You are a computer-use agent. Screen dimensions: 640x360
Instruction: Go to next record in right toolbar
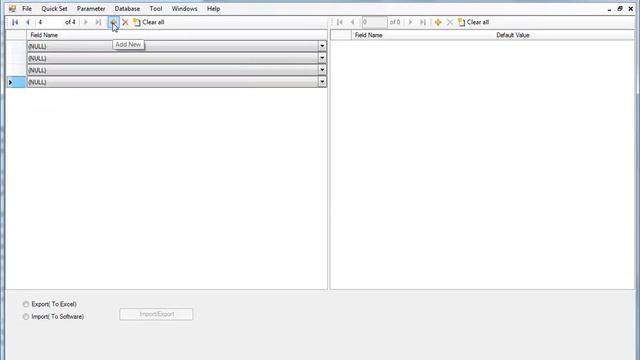(410, 22)
